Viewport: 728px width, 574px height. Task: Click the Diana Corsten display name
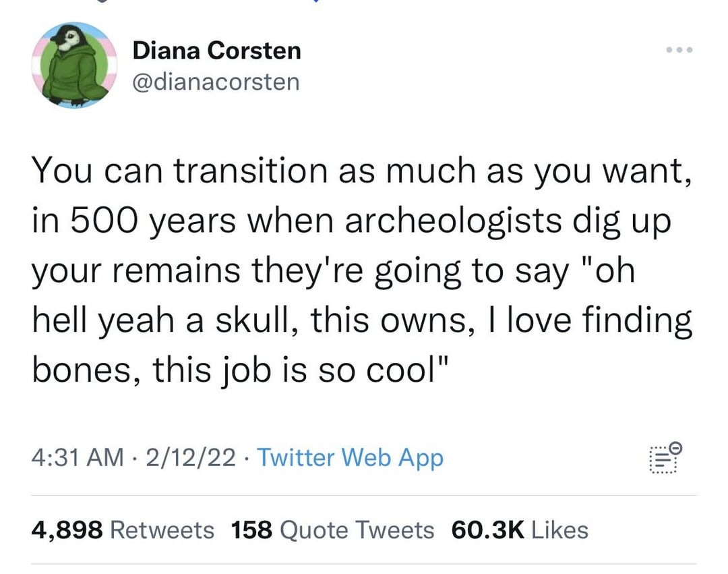pos(217,50)
